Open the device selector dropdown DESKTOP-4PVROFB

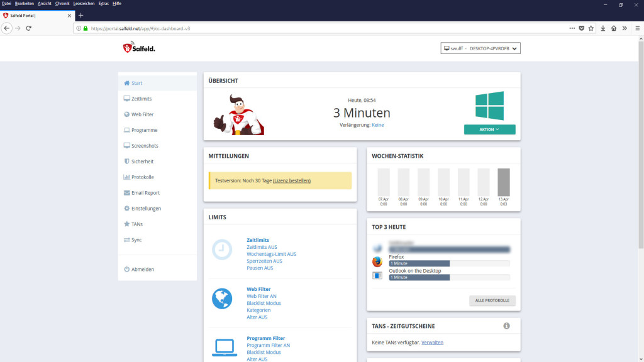(x=480, y=48)
